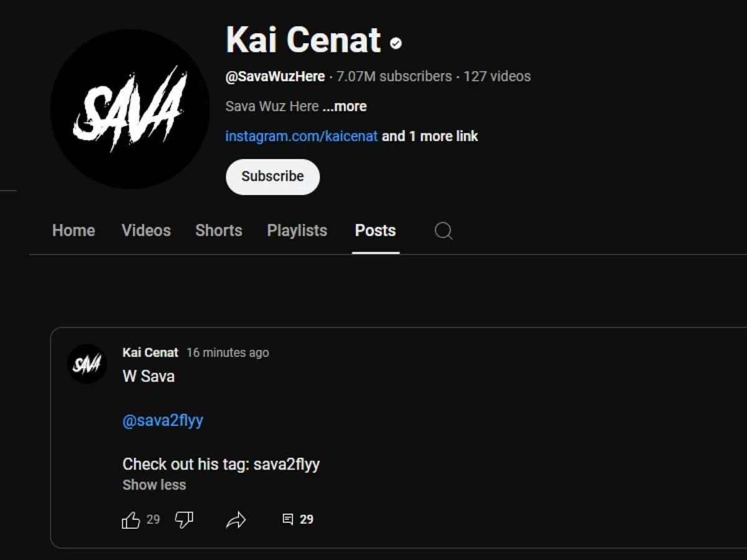
Task: Go to the Playlists tab
Action: tap(297, 231)
